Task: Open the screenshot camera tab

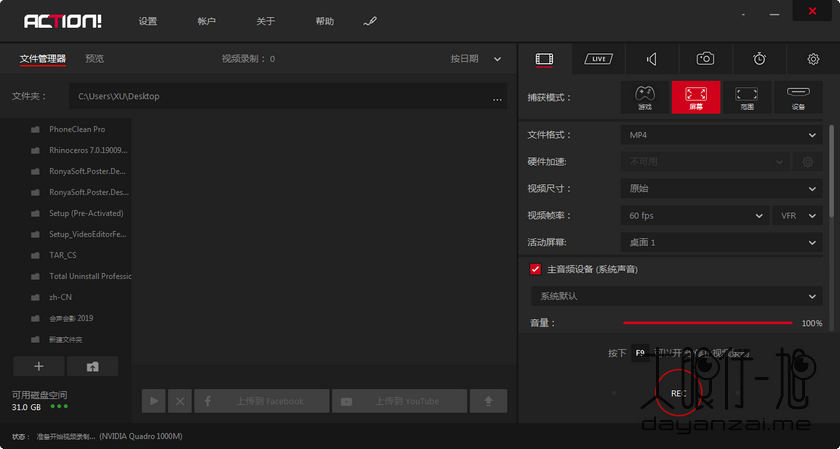Action: click(x=705, y=59)
